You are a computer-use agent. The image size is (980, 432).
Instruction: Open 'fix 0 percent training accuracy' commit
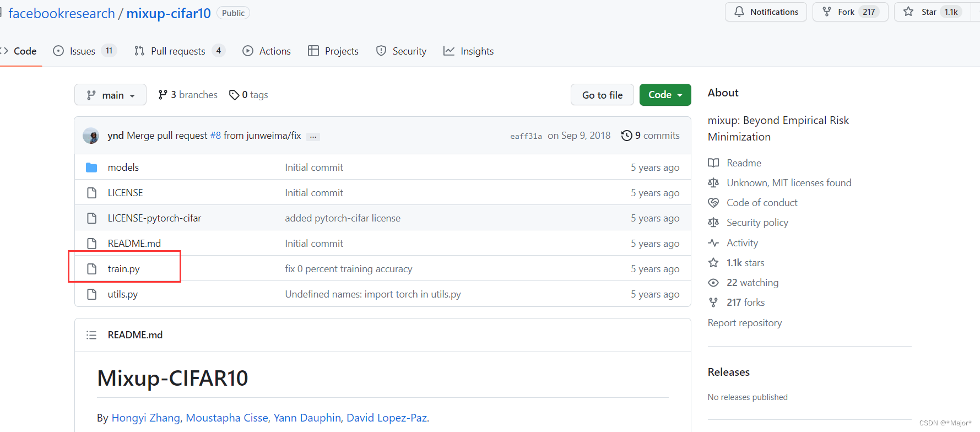[x=349, y=268]
